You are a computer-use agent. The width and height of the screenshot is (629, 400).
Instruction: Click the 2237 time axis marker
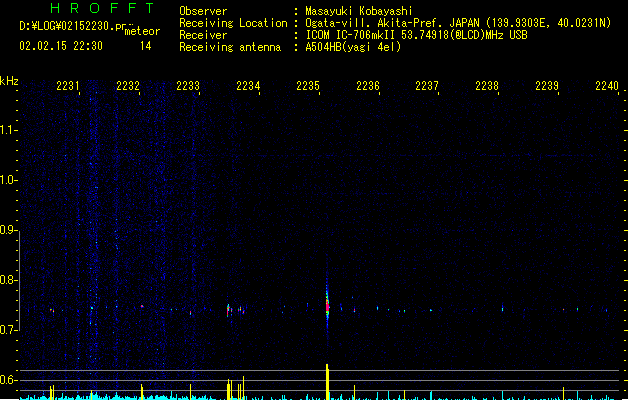pos(427,85)
